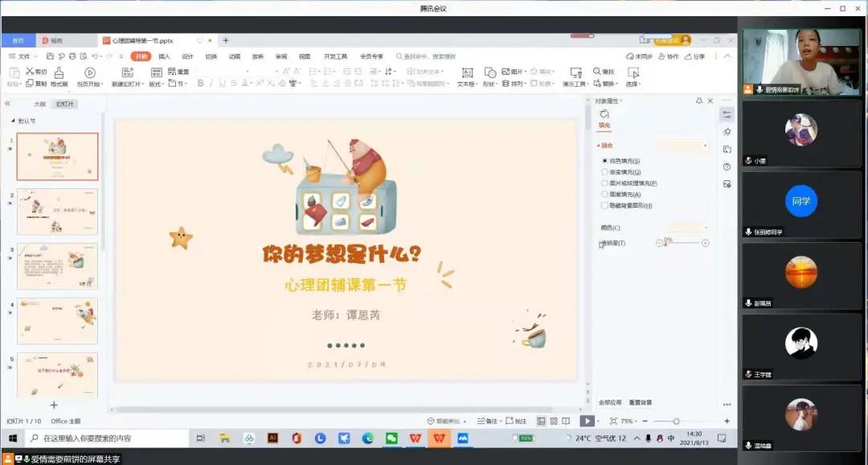Toggle Italic formatting button
The height and width of the screenshot is (465, 868).
(211, 83)
